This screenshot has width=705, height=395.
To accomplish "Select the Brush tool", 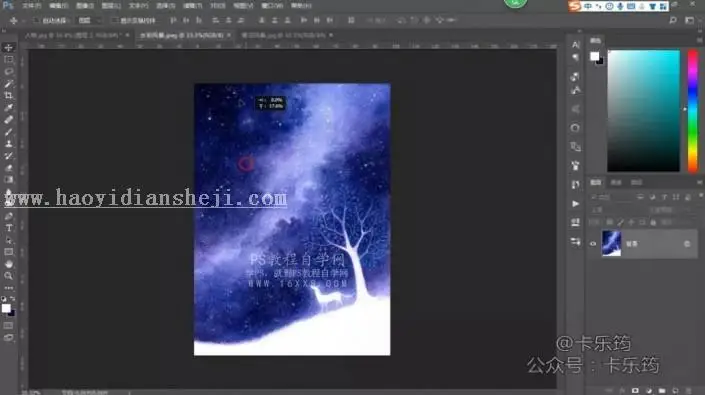I will tap(9, 132).
